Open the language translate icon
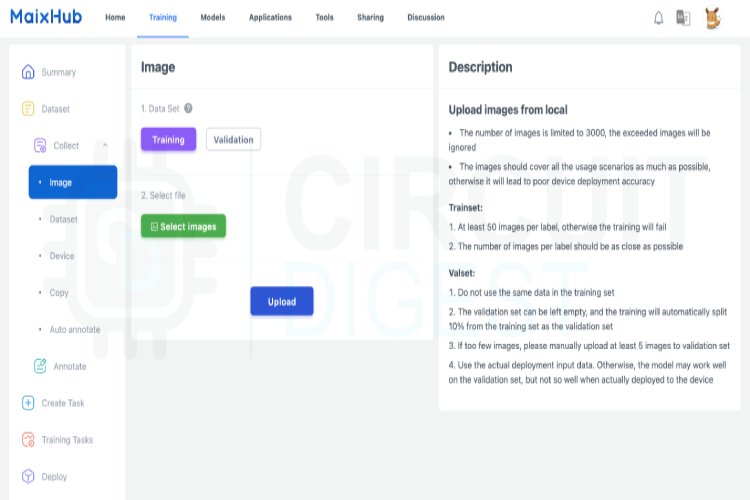 683,18
